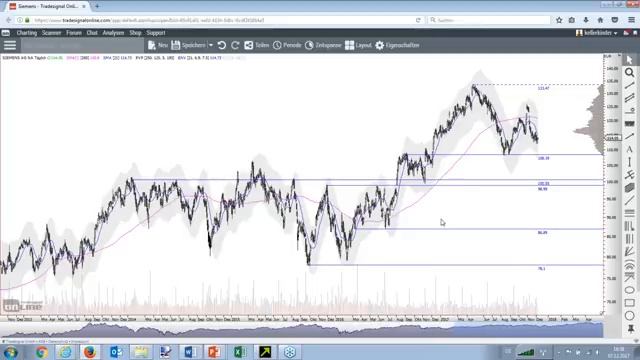Select the single trend line tool
The width and height of the screenshot is (640, 360).
[x=629, y=85]
